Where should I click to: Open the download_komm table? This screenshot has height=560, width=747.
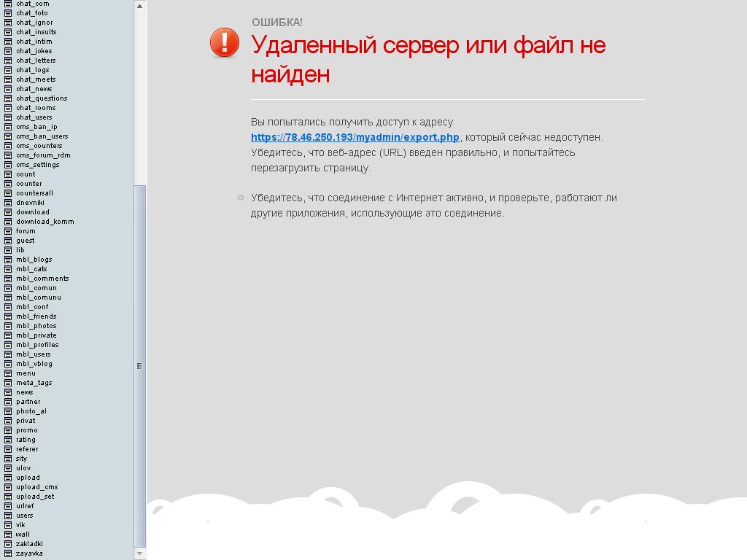[44, 222]
